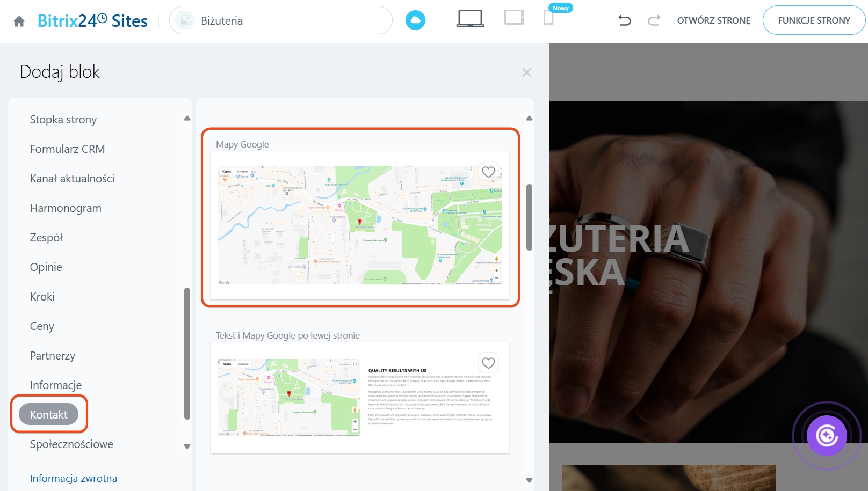Image resolution: width=868 pixels, height=491 pixels.
Task: Click the block list scrollbar handle
Action: (529, 217)
